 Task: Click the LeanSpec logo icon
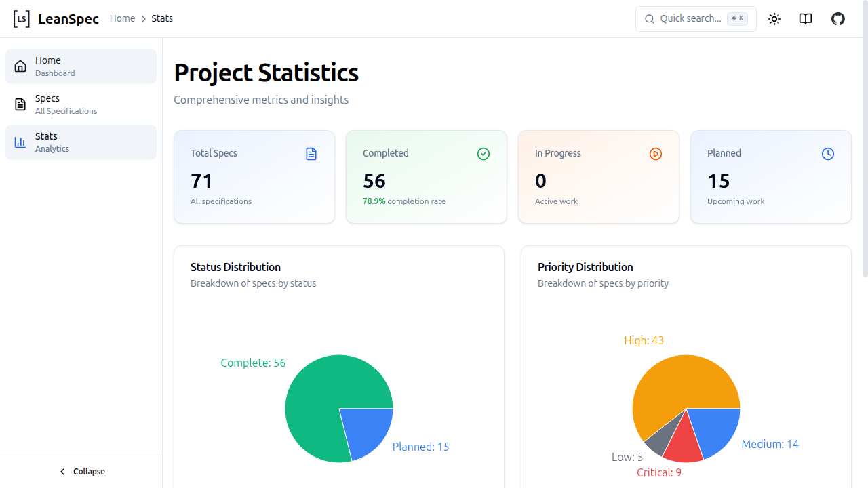tap(22, 19)
